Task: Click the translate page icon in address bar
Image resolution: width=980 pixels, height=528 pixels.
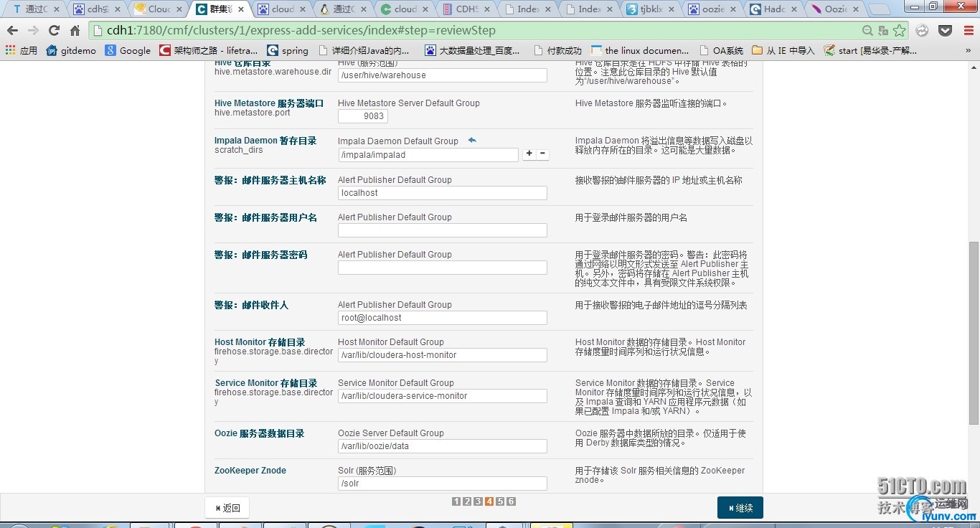Action: tap(883, 31)
